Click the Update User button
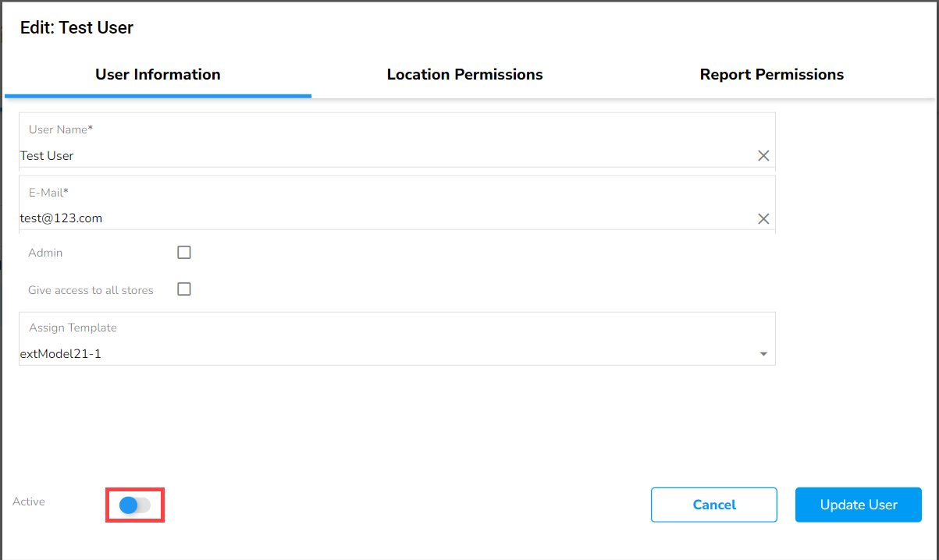Image resolution: width=939 pixels, height=560 pixels. [858, 505]
